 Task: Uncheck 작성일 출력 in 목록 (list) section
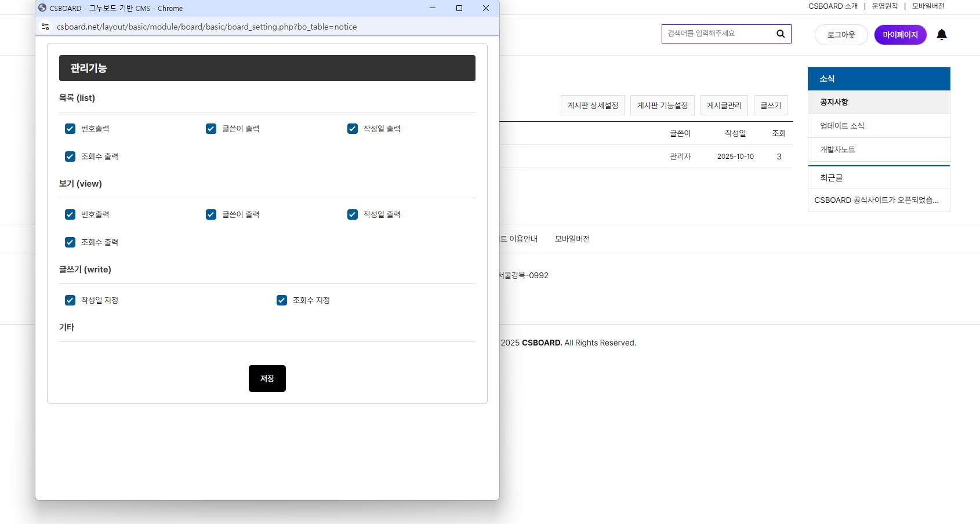point(353,129)
